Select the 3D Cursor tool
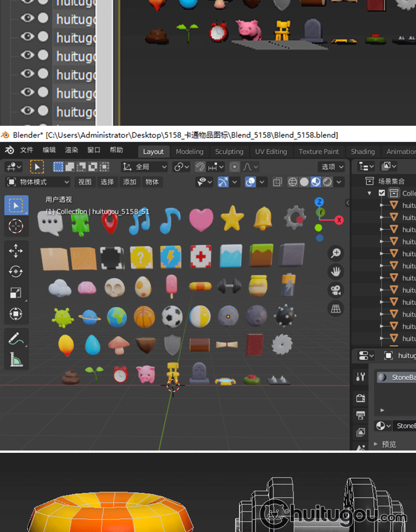416x532 pixels. pyautogui.click(x=16, y=226)
